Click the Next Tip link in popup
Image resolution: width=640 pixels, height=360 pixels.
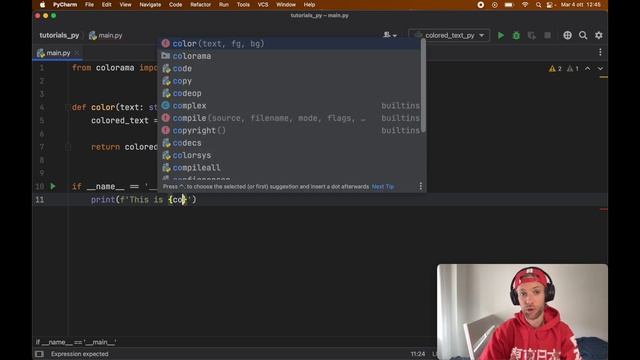coord(382,187)
